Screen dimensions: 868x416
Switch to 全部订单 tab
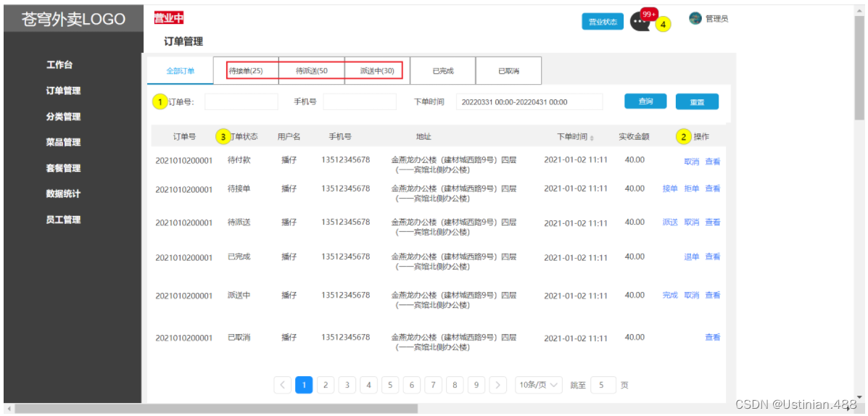(181, 71)
